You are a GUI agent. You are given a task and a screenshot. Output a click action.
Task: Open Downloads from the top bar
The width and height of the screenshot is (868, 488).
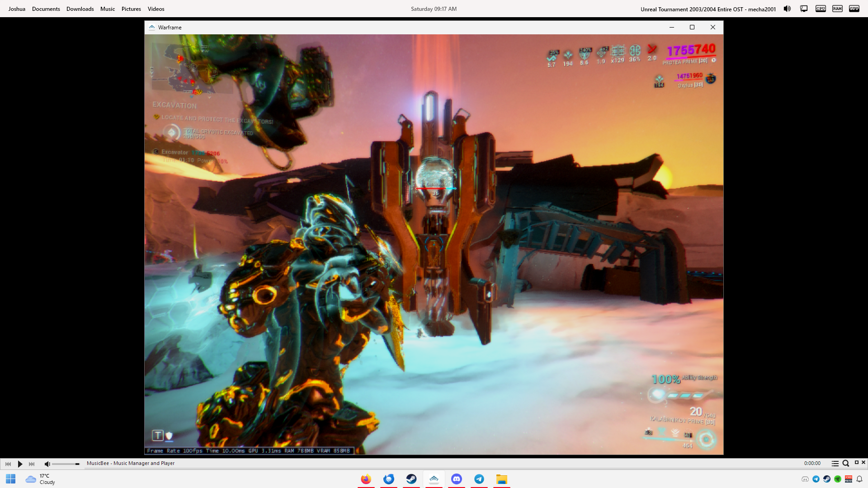pos(80,9)
